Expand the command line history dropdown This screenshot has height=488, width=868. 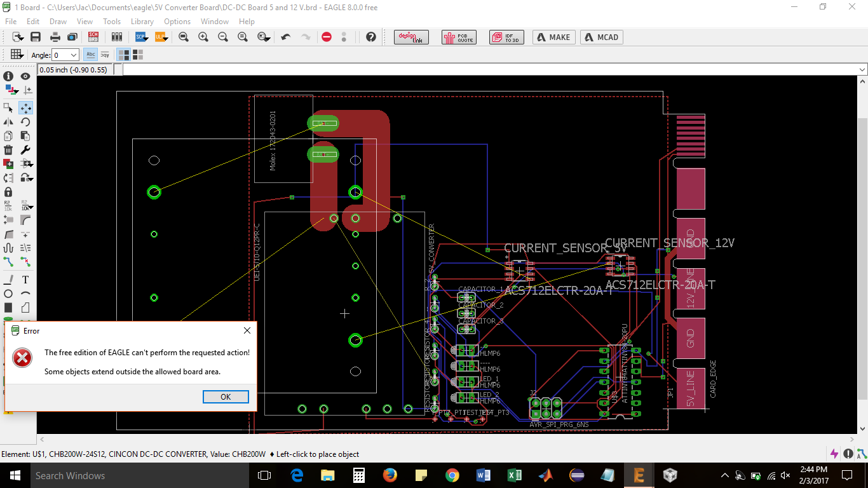(862, 69)
